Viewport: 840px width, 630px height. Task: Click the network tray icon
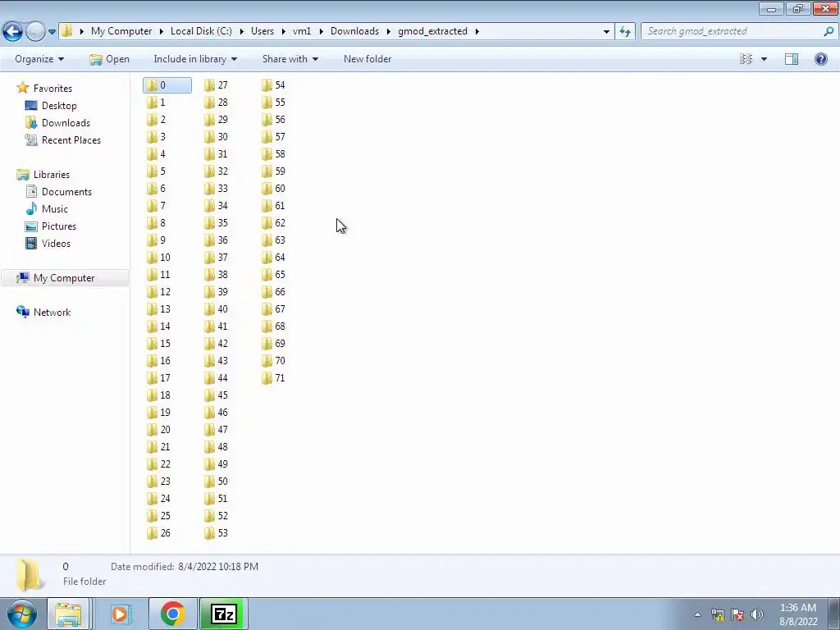click(x=718, y=614)
